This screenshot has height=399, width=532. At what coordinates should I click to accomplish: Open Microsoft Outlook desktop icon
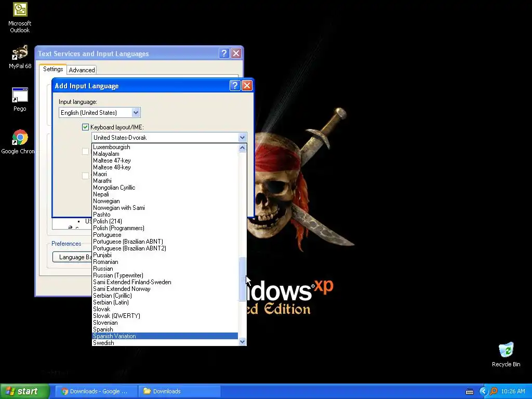20,18
